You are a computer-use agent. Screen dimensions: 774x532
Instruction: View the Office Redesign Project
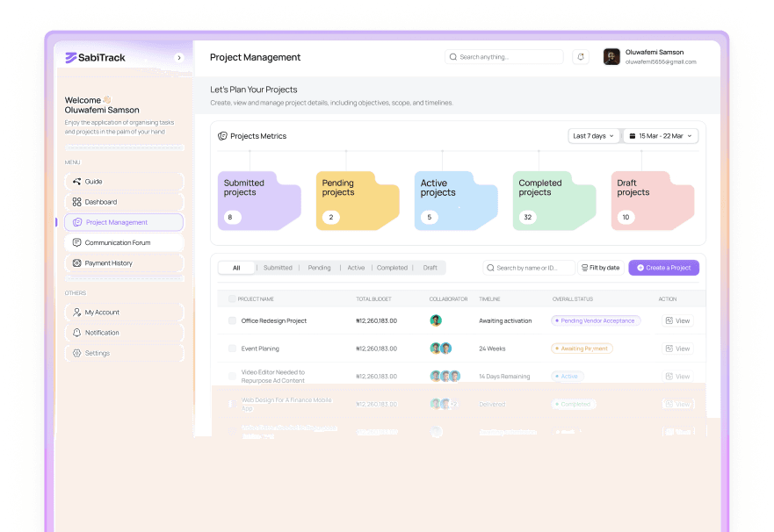677,321
